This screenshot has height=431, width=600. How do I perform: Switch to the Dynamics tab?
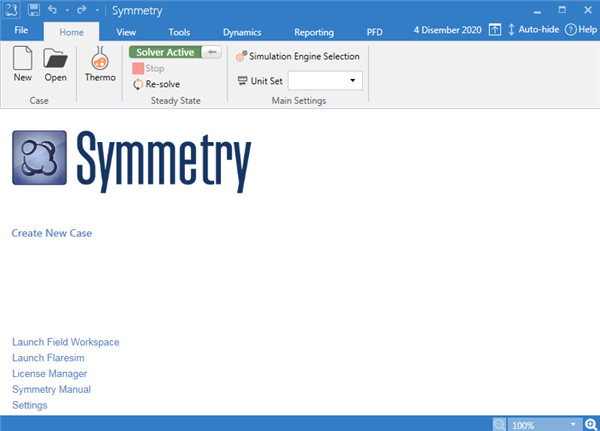pos(241,32)
